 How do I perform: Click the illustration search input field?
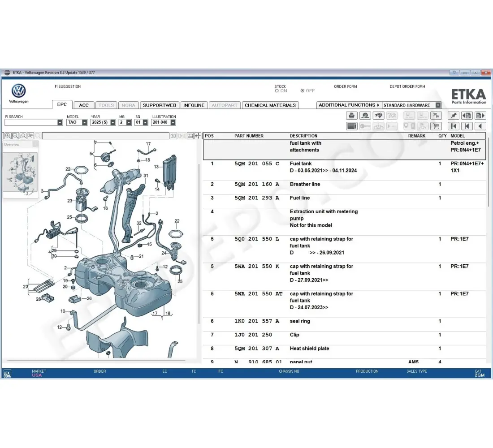105,136
